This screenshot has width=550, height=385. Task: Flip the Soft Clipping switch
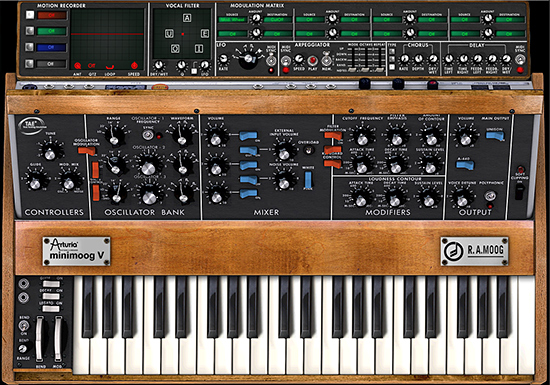[x=520, y=191]
